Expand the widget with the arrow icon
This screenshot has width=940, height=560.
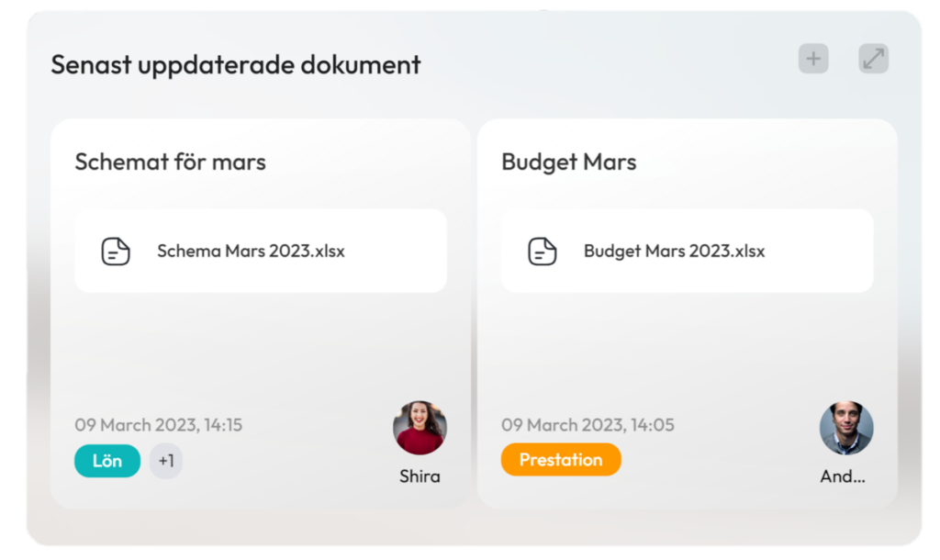pyautogui.click(x=873, y=59)
